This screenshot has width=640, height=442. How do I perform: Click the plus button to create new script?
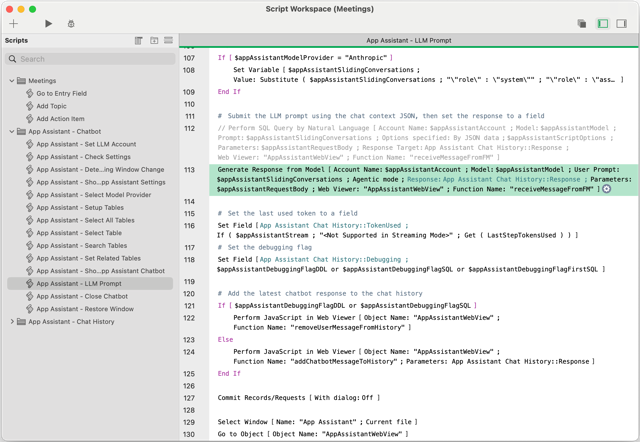pos(13,24)
